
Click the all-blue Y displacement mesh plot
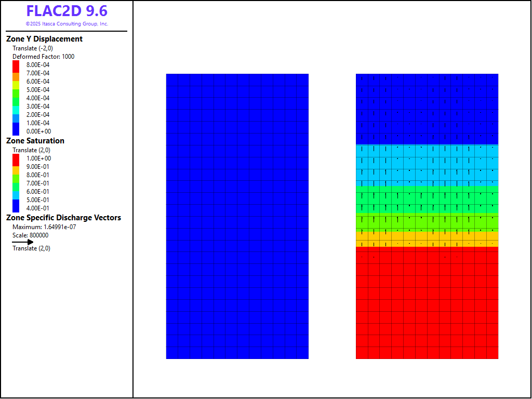[237, 216]
